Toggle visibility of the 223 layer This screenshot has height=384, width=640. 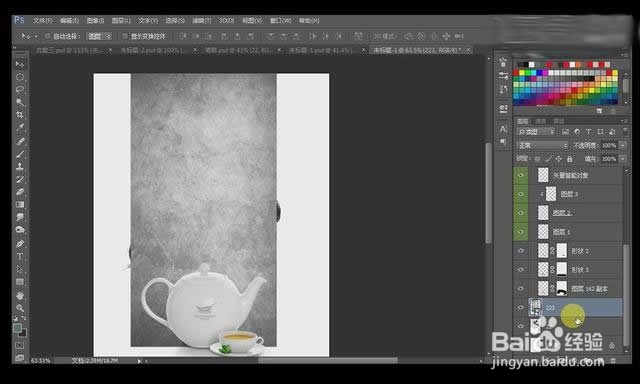point(520,307)
